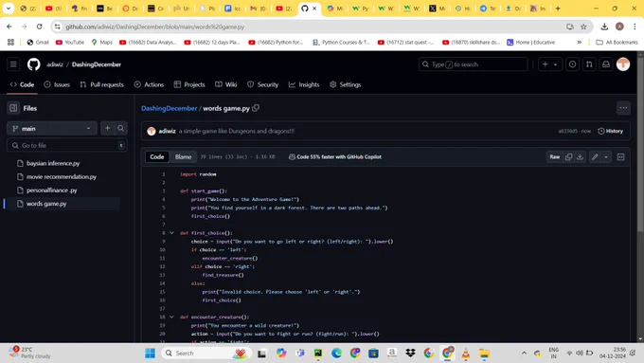The image size is (644, 363).
Task: Open more edit options dropdown arrow
Action: pyautogui.click(x=606, y=156)
